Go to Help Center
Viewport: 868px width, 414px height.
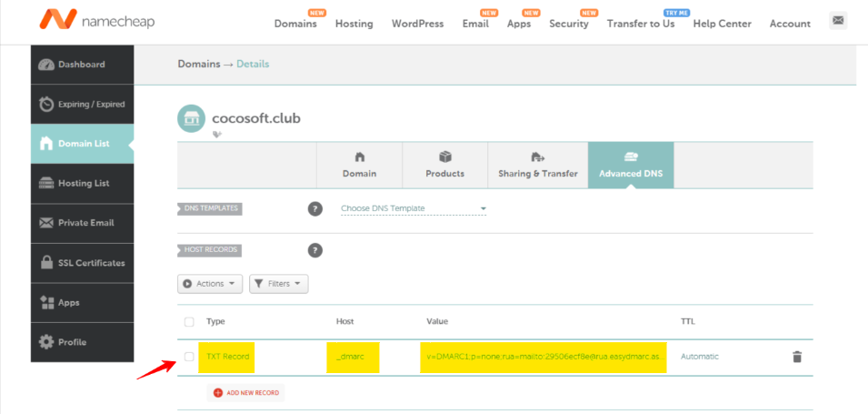tap(723, 24)
